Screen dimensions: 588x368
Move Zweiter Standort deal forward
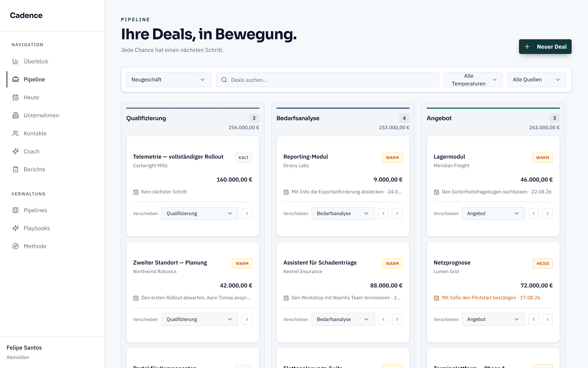[x=247, y=319]
